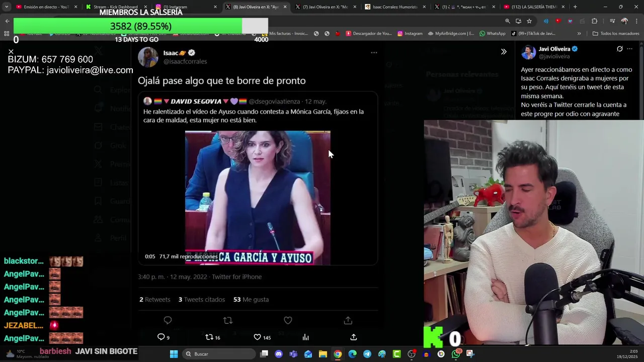The image size is (644, 362).
Task: Click retweet icon with 16 count
Action: click(x=213, y=337)
